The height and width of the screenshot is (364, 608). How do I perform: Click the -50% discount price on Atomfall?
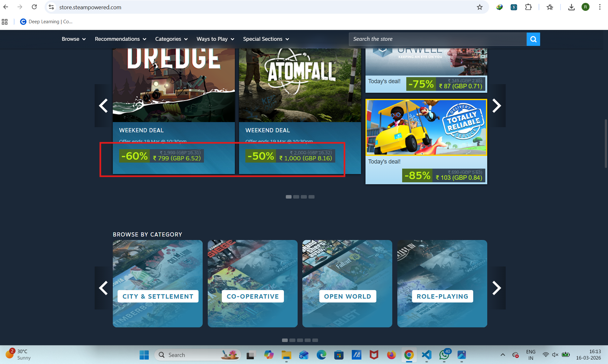290,156
